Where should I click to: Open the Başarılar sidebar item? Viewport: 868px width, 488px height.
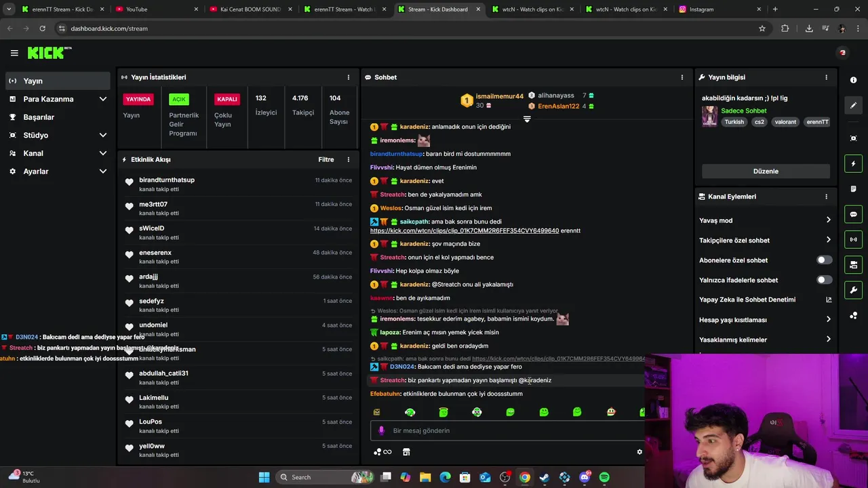coord(58,117)
